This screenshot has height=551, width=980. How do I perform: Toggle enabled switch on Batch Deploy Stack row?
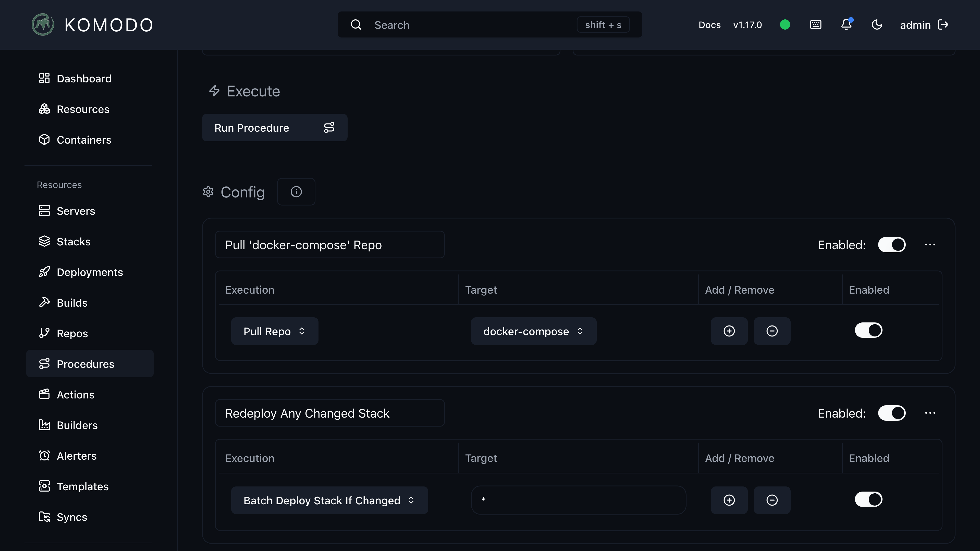tap(868, 499)
